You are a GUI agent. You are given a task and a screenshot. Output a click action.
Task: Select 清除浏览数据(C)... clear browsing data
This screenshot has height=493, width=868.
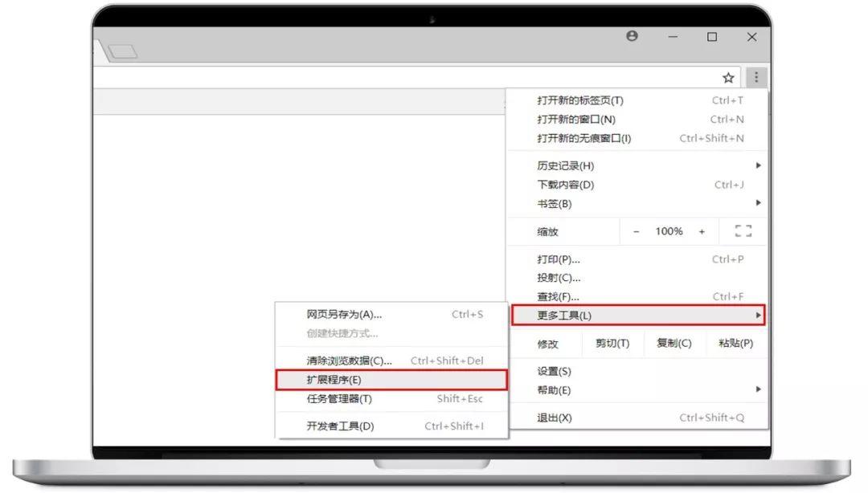click(x=391, y=361)
